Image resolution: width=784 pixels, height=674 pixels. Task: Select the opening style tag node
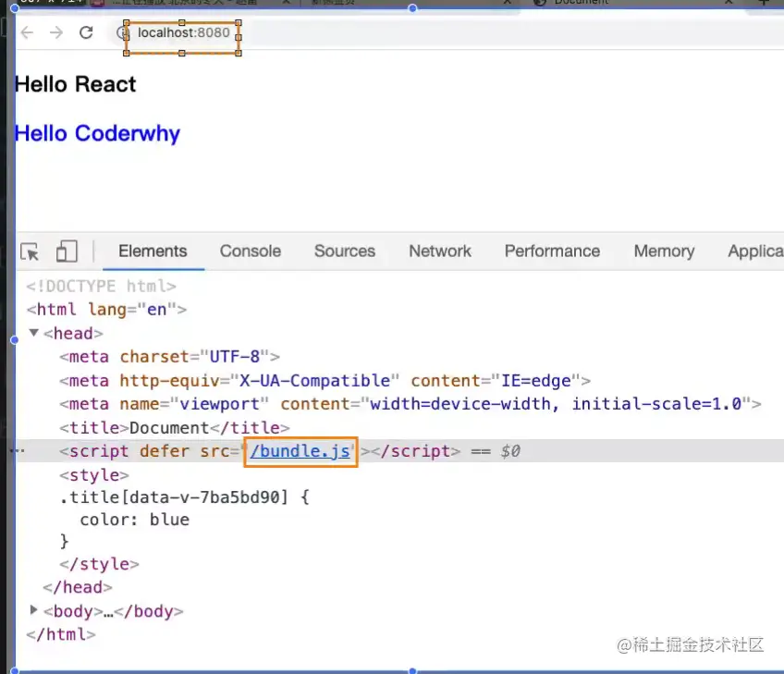pos(94,475)
